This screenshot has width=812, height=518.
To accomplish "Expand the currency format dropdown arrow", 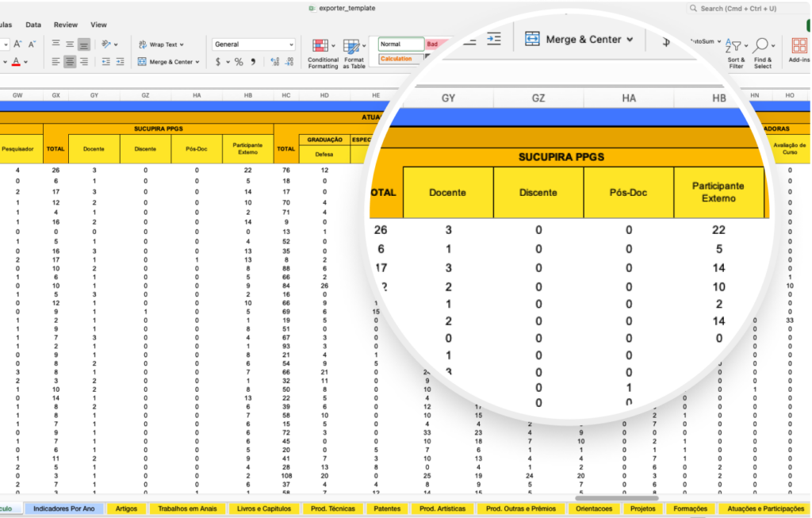I will click(228, 62).
